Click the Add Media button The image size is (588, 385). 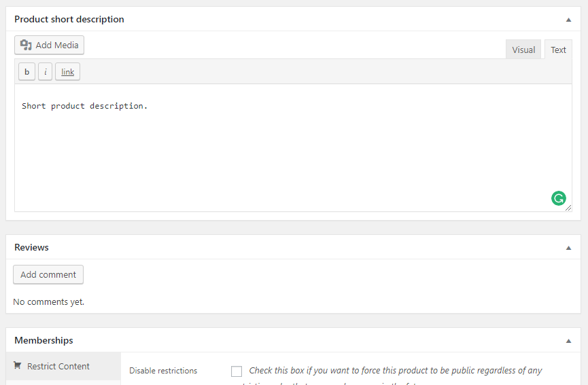pos(49,45)
